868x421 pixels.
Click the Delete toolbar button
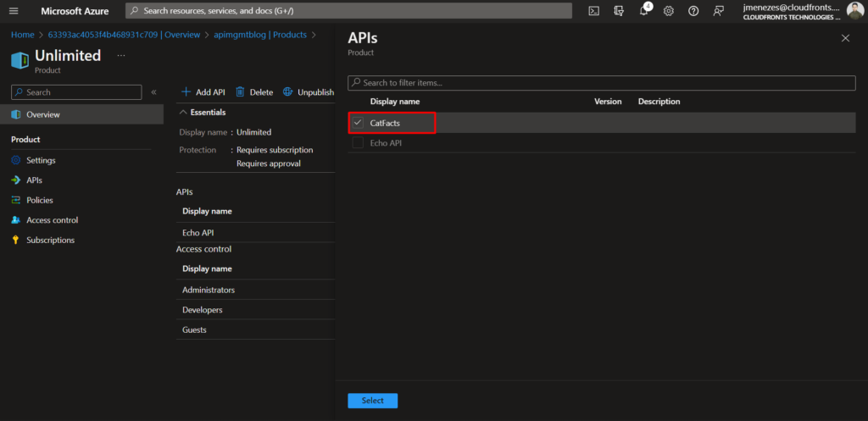pyautogui.click(x=254, y=92)
